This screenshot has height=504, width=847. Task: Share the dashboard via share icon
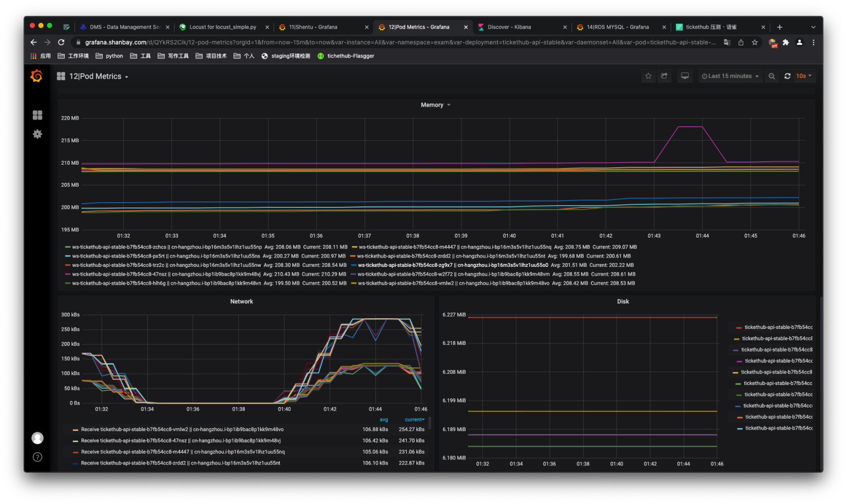click(x=664, y=76)
